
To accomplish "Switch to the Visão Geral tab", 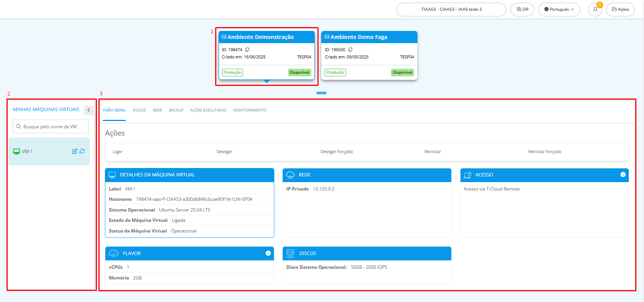I will (114, 110).
